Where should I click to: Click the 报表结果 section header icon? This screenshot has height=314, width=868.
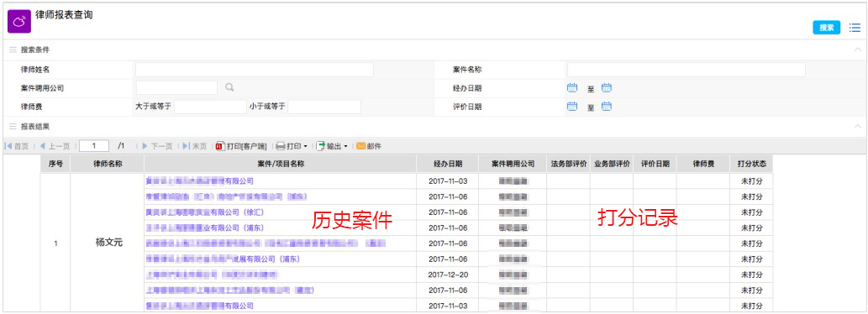pos(13,127)
